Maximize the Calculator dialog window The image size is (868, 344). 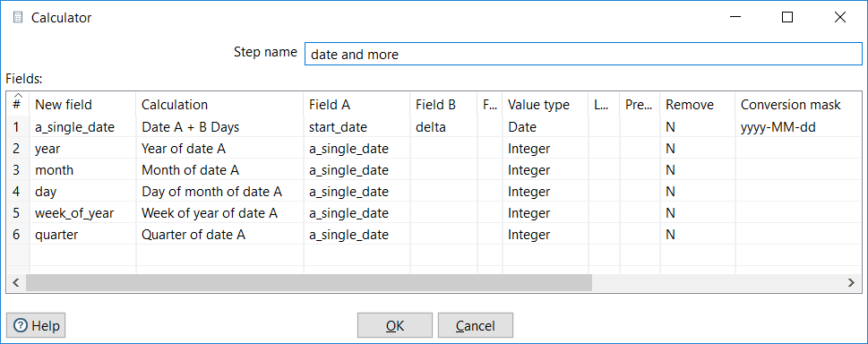[x=787, y=18]
